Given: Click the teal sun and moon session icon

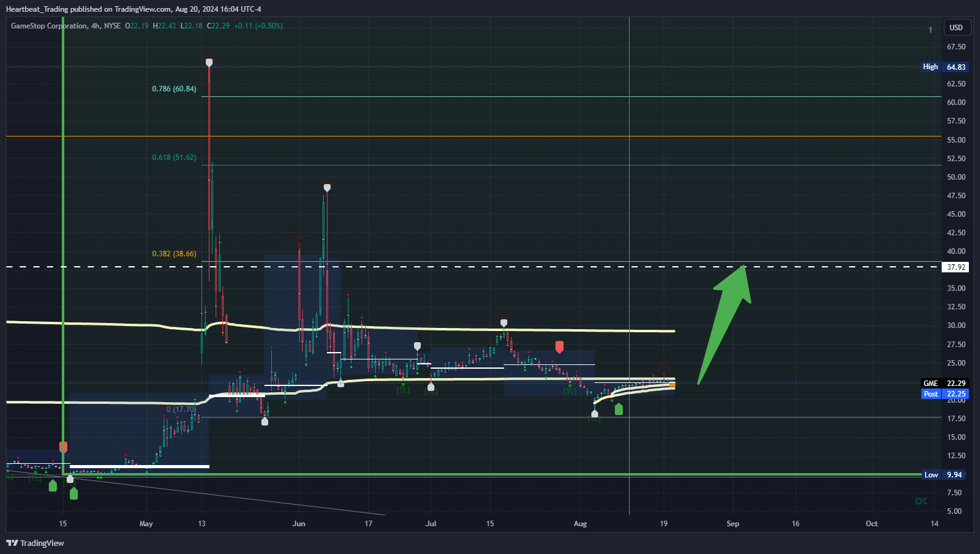Looking at the screenshot, I should click(921, 501).
